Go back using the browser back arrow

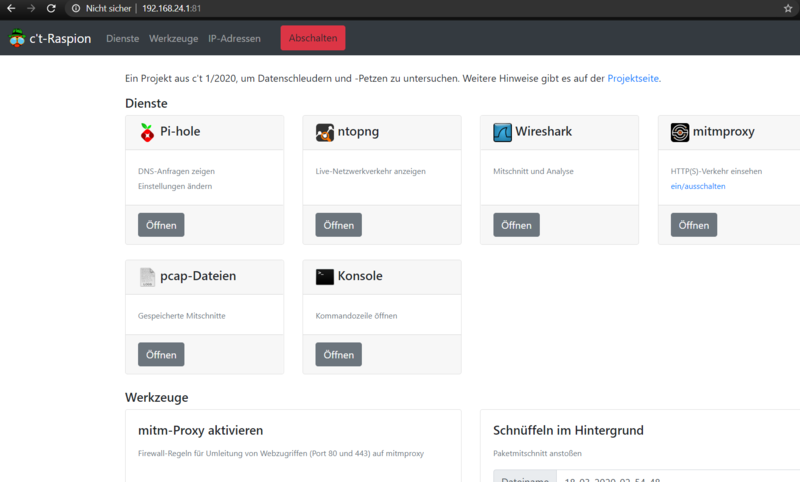pyautogui.click(x=11, y=8)
